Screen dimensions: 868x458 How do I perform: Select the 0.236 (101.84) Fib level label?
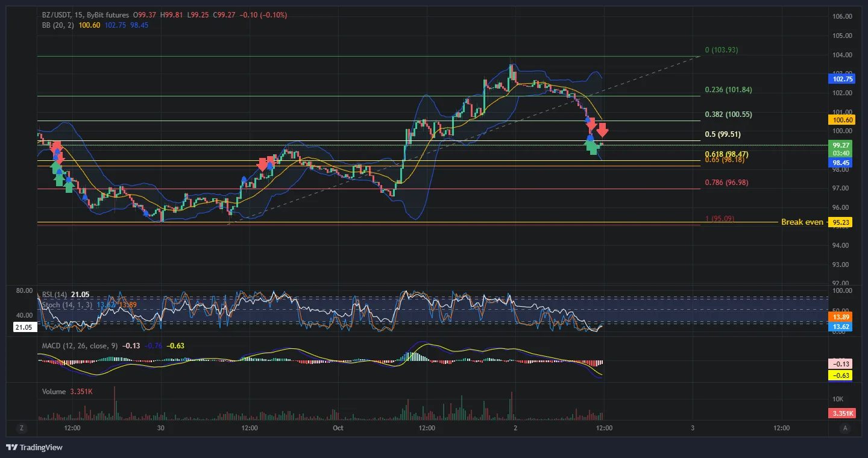[x=729, y=90]
